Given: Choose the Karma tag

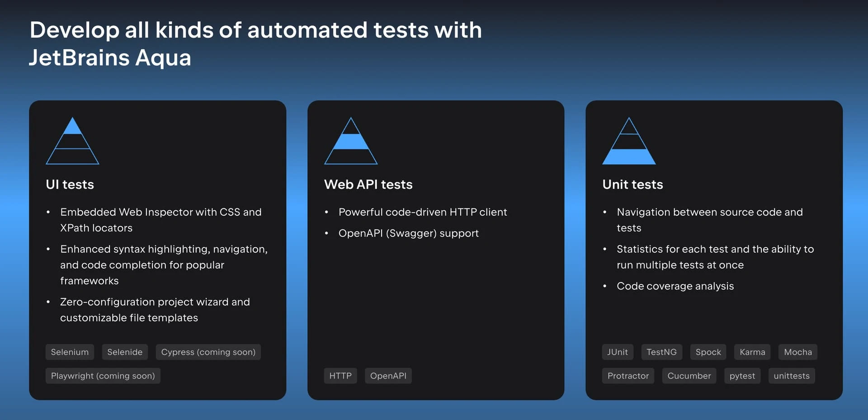Looking at the screenshot, I should click(x=752, y=352).
